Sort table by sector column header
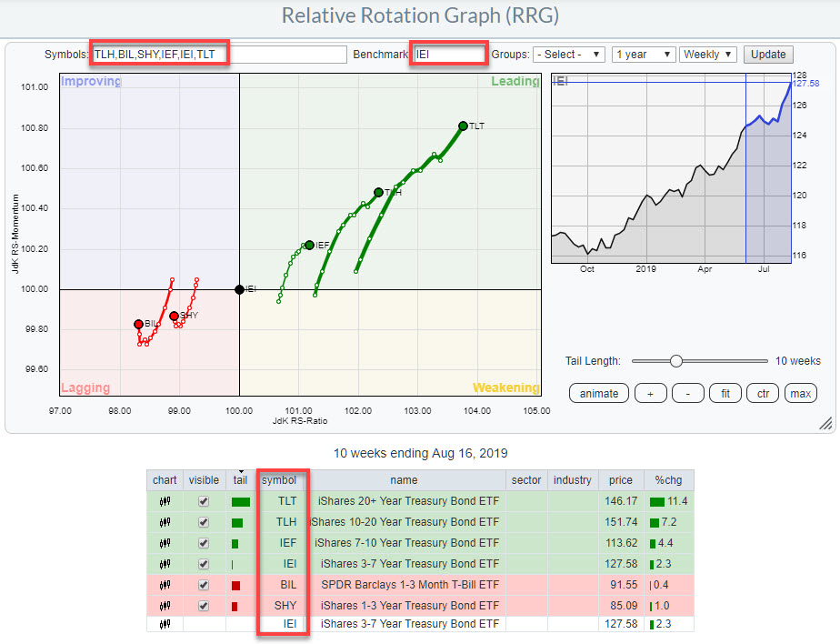 526,480
